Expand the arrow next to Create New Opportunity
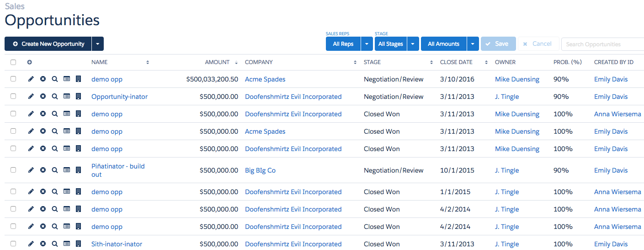 98,44
